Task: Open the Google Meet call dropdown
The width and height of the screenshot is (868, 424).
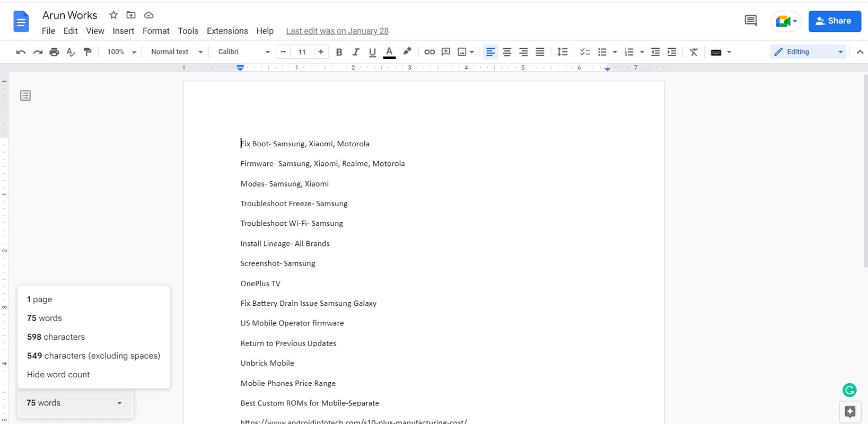Action: click(x=786, y=21)
